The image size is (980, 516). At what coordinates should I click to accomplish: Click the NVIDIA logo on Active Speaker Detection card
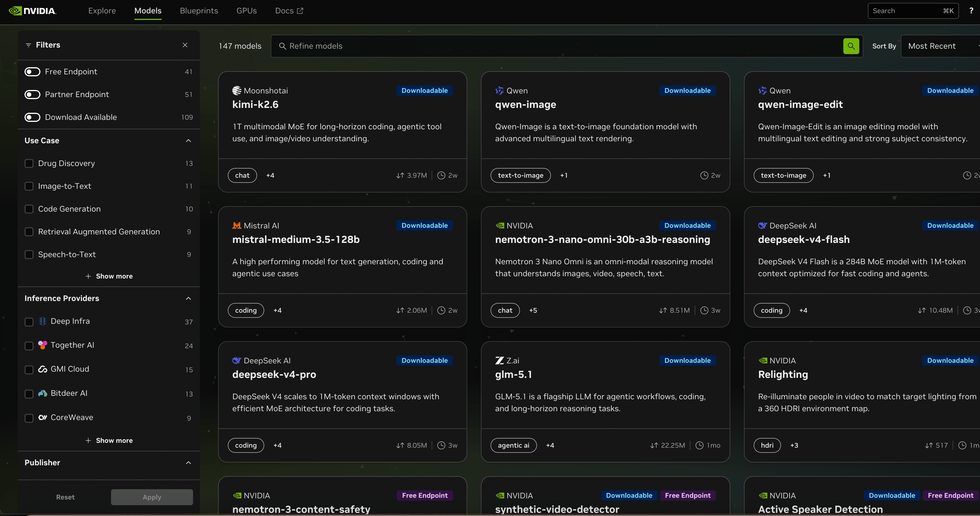[x=762, y=495]
